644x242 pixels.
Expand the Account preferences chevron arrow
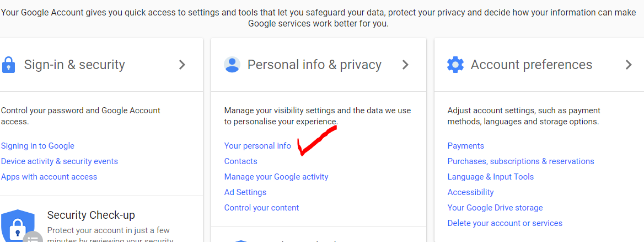[629, 65]
